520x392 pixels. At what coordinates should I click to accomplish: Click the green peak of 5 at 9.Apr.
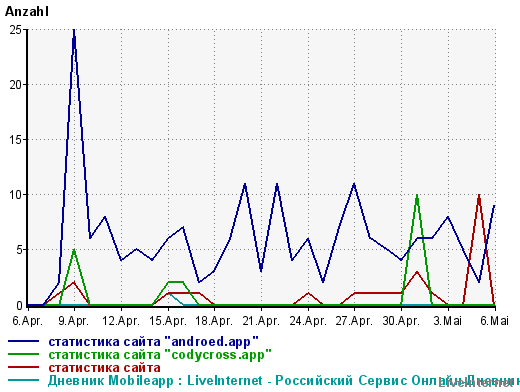[x=74, y=251]
